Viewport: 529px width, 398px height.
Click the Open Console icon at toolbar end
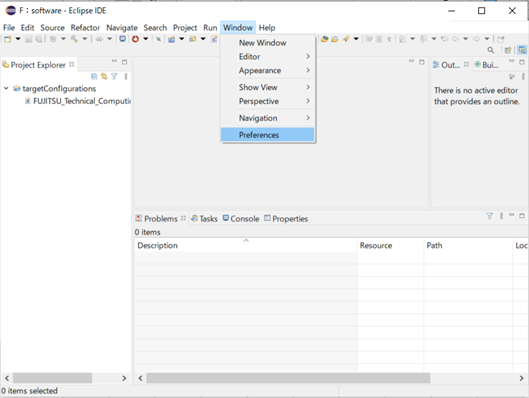tap(501, 39)
